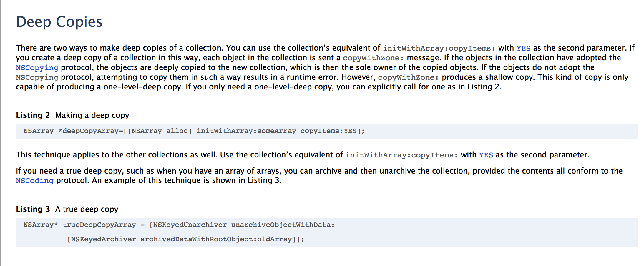Click the Deep Copies heading
The width and height of the screenshot is (644, 266).
point(59,22)
